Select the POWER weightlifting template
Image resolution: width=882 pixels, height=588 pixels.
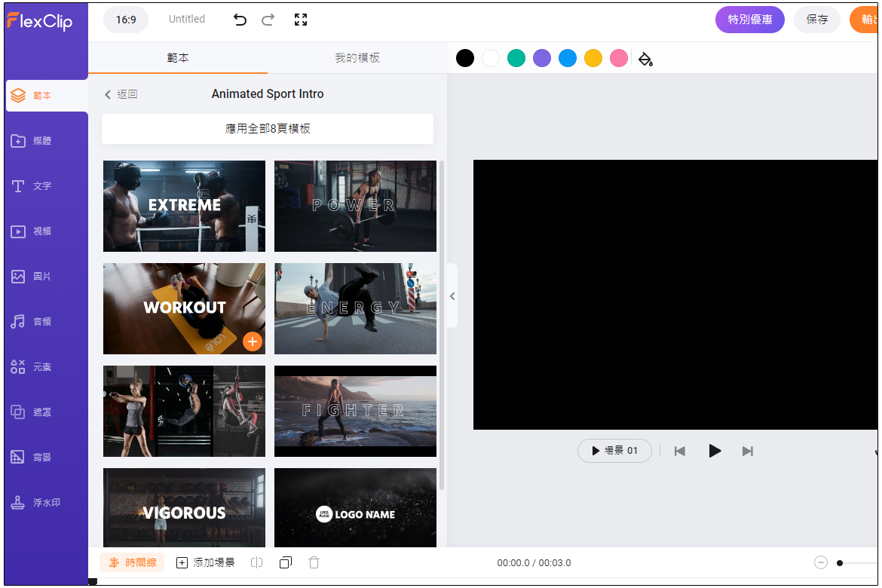[356, 206]
